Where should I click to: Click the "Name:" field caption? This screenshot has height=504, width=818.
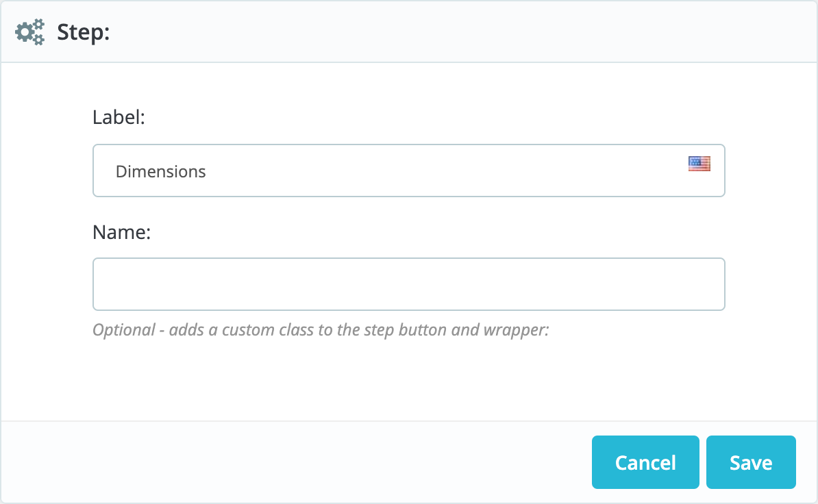point(121,232)
